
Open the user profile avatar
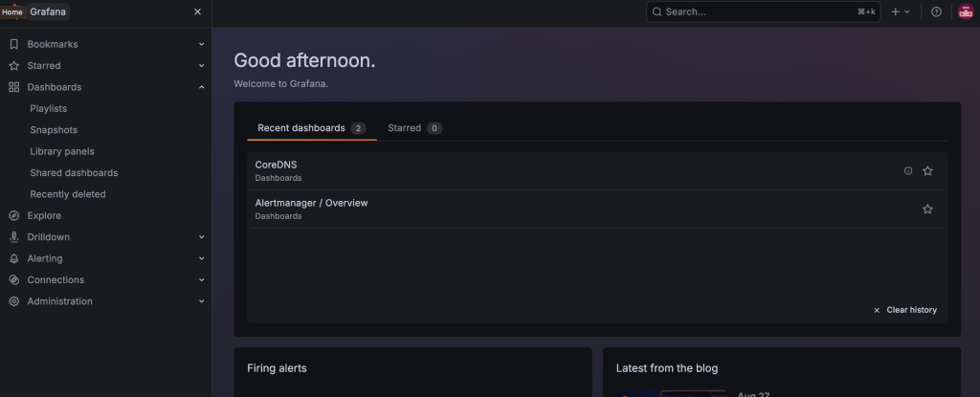pos(966,11)
